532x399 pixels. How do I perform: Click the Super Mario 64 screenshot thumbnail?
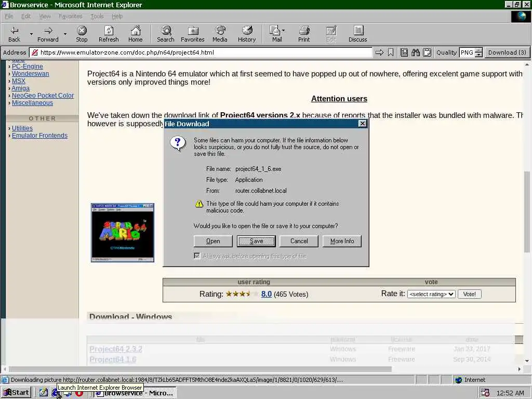pyautogui.click(x=123, y=233)
